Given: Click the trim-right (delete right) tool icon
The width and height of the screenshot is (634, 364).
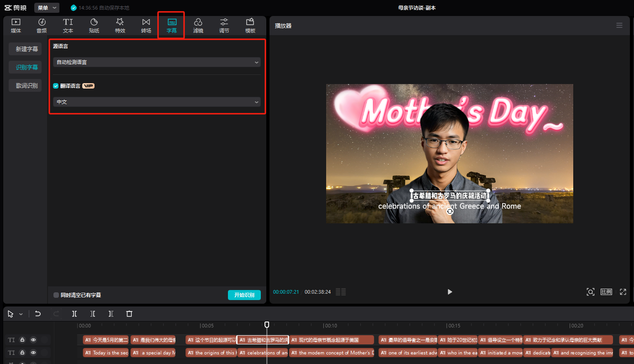Looking at the screenshot, I should coord(111,314).
